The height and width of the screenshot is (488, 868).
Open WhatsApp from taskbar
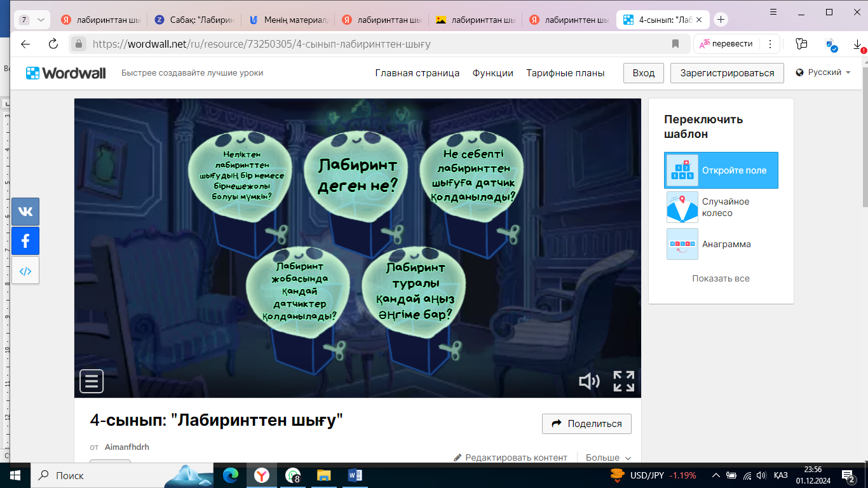click(293, 475)
